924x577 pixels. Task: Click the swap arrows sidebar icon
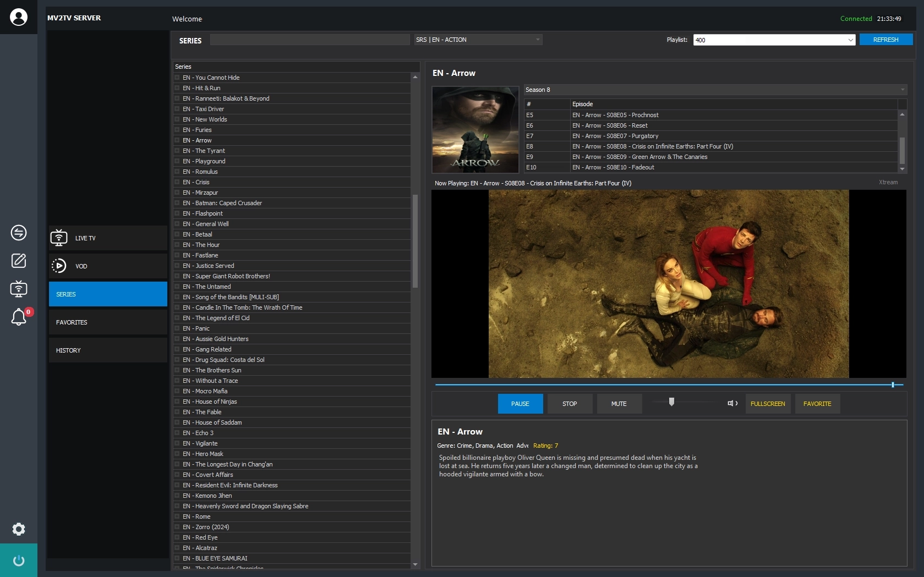click(19, 233)
